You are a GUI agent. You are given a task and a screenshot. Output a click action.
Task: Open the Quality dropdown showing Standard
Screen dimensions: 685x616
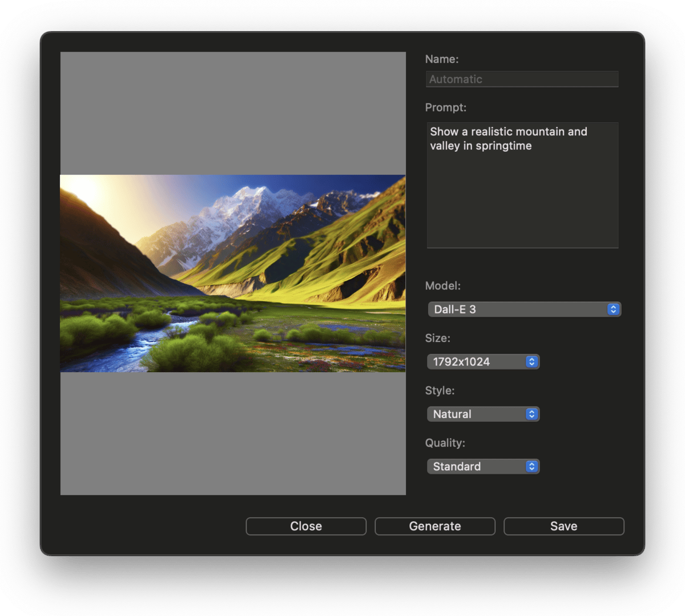point(477,467)
